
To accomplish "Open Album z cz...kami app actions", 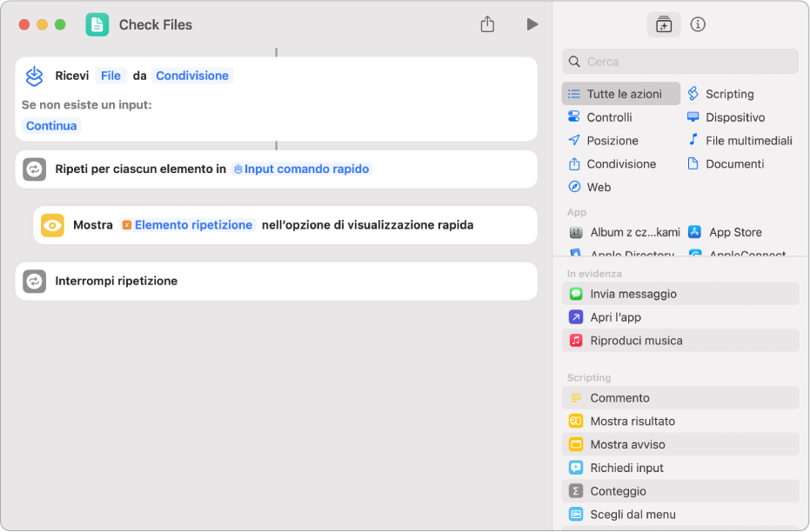I will tap(625, 232).
